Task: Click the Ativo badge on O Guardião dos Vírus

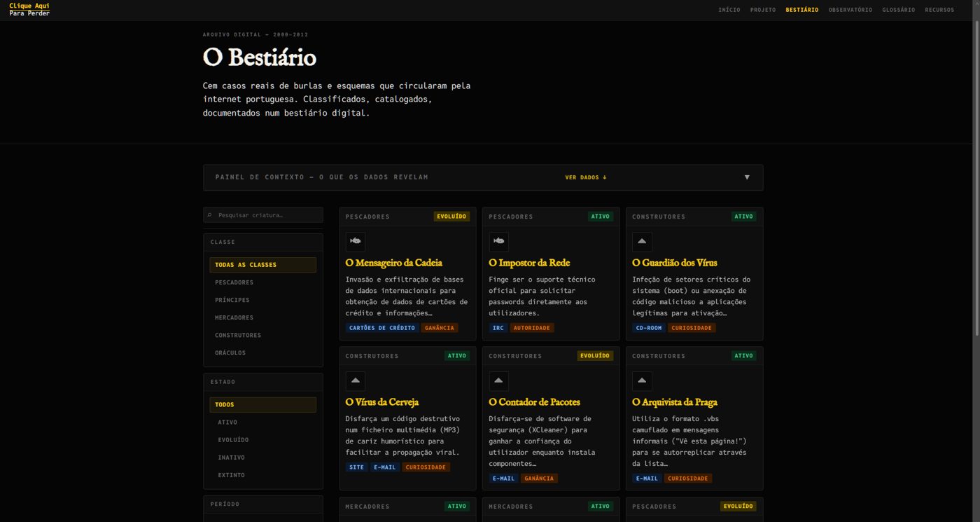Action: point(744,217)
